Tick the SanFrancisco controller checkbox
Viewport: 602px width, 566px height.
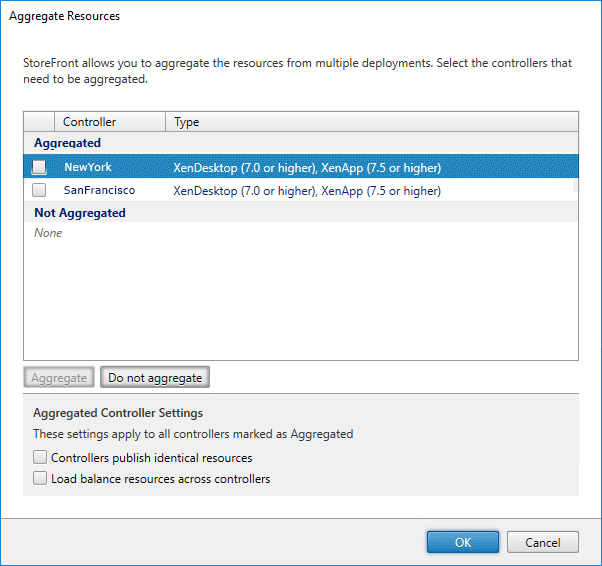pyautogui.click(x=39, y=190)
